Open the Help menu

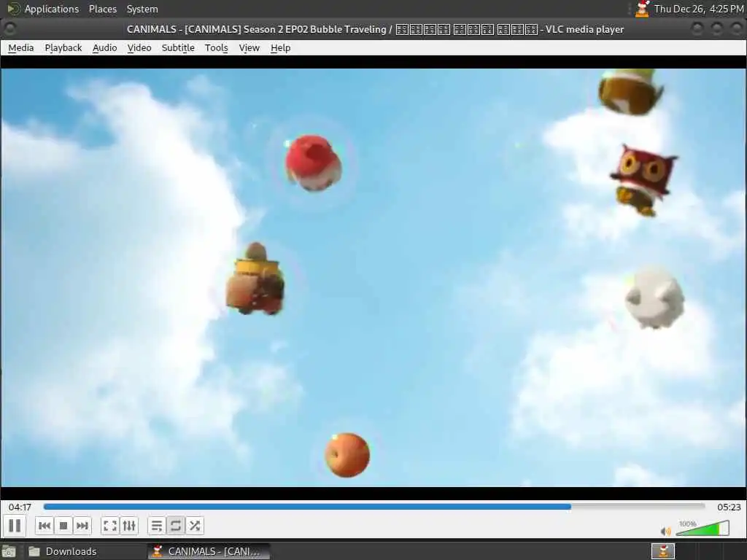281,47
